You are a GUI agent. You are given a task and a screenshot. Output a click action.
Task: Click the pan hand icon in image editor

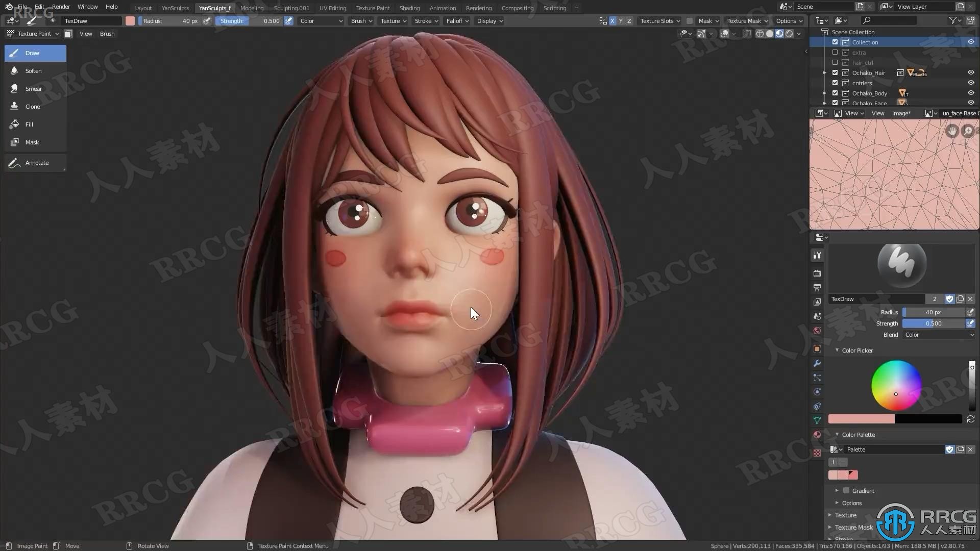pyautogui.click(x=952, y=131)
